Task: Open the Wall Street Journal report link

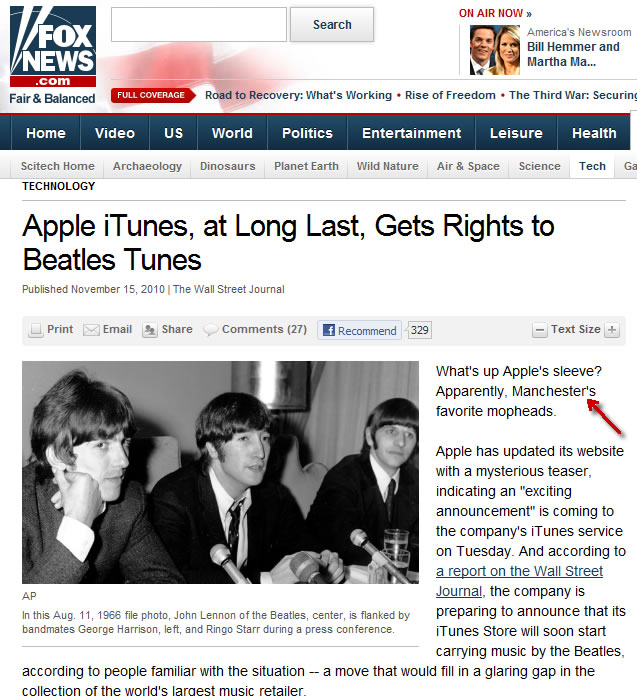Action: tap(519, 581)
